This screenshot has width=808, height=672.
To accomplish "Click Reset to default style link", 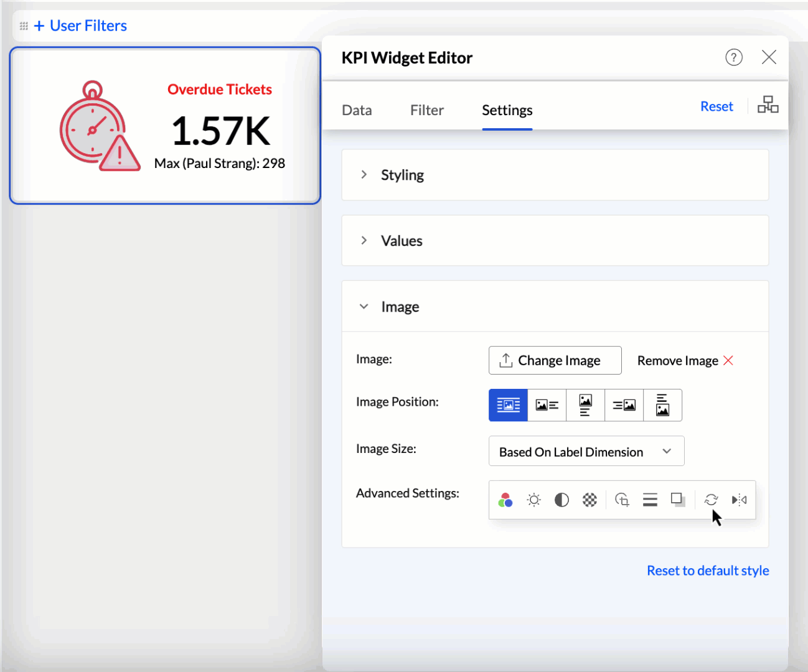I will point(708,571).
